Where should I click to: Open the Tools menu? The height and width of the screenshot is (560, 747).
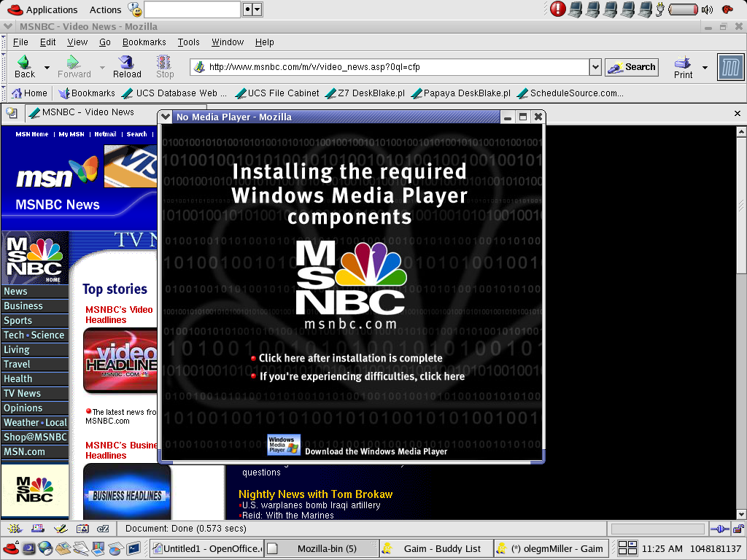[189, 42]
